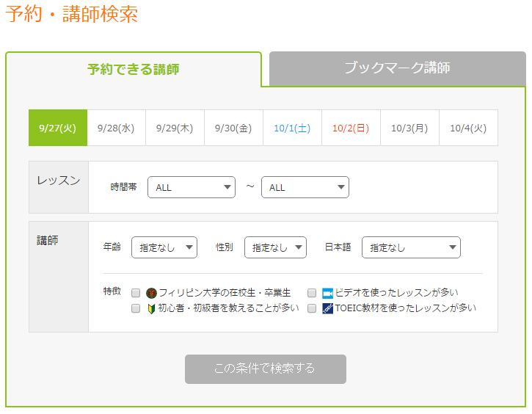Switch to the ブックマーク講師 tab
The image size is (532, 414).
point(397,68)
